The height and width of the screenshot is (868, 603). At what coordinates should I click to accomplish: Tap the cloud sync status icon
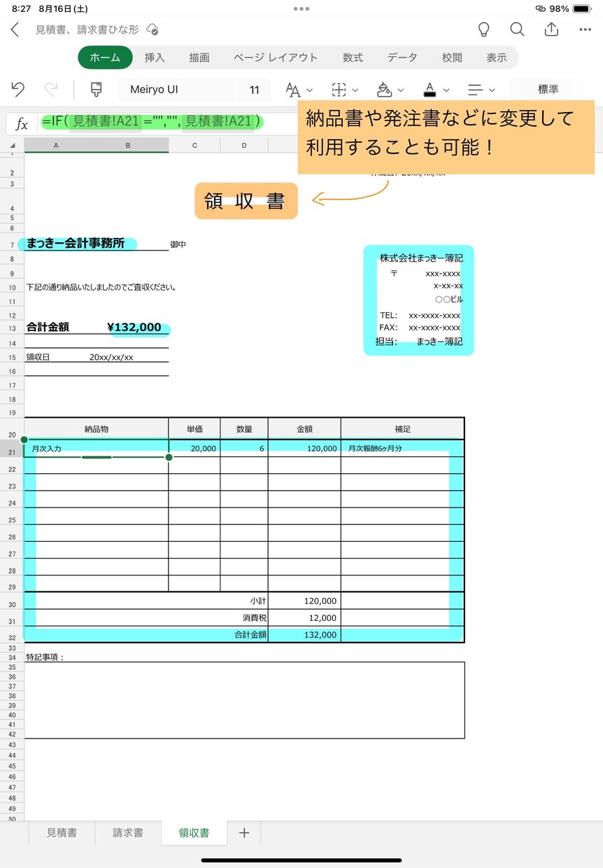point(152,29)
